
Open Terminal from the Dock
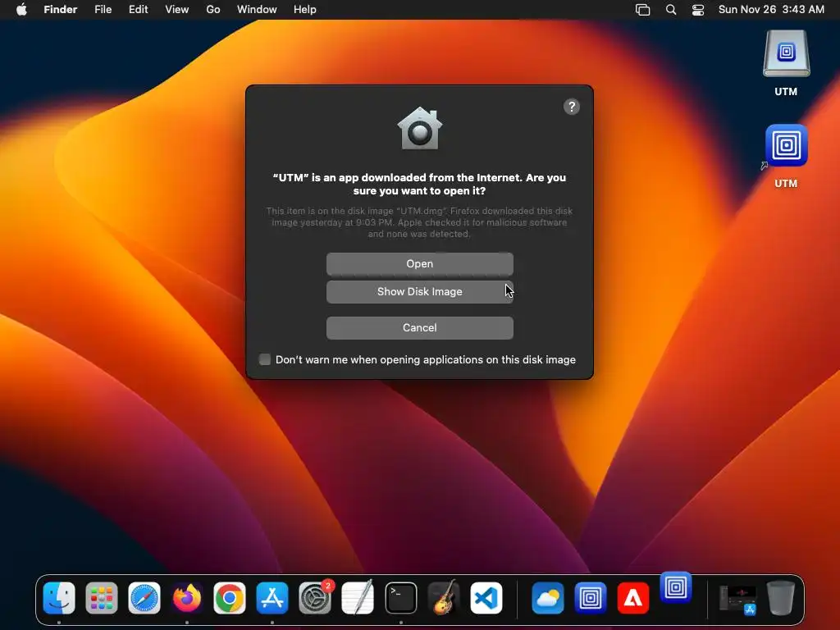click(400, 597)
